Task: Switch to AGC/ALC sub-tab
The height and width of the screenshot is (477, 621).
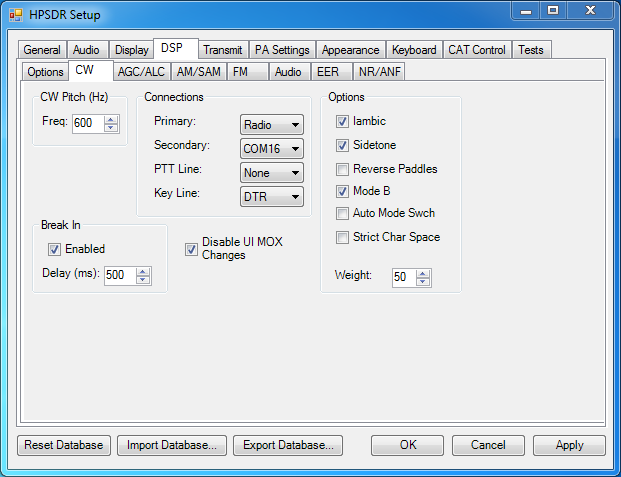Action: pyautogui.click(x=141, y=72)
